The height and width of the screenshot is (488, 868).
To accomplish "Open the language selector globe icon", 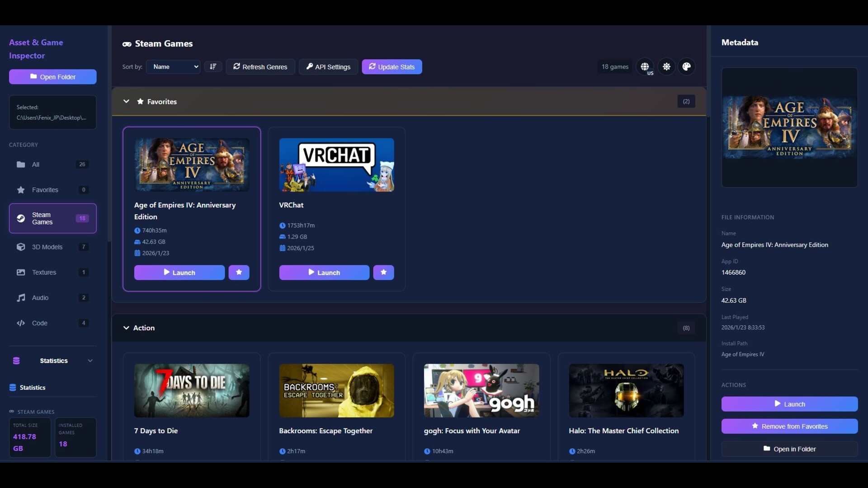I will coord(646,66).
